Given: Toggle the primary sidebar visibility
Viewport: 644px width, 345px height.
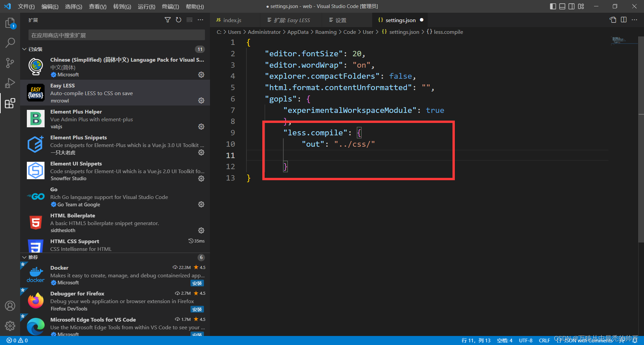Looking at the screenshot, I should (x=553, y=6).
